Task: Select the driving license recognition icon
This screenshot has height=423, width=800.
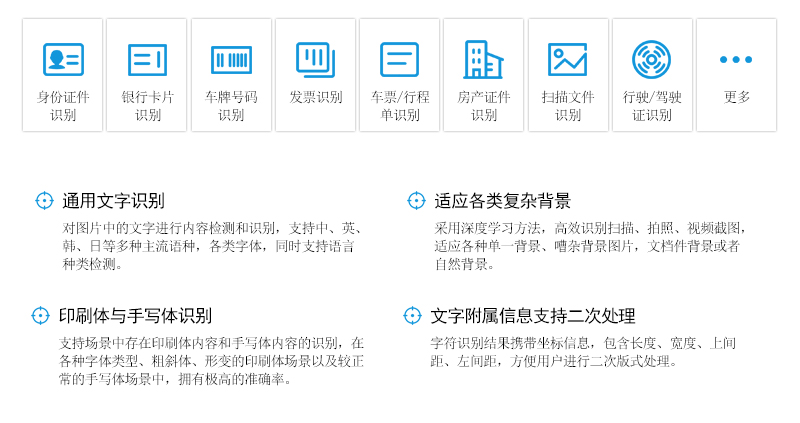Action: tap(651, 60)
